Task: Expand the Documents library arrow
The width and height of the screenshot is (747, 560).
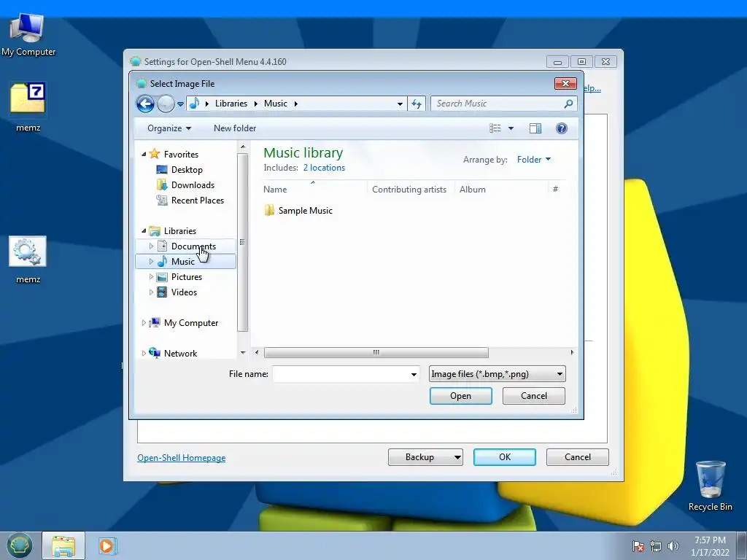Action: pos(151,246)
